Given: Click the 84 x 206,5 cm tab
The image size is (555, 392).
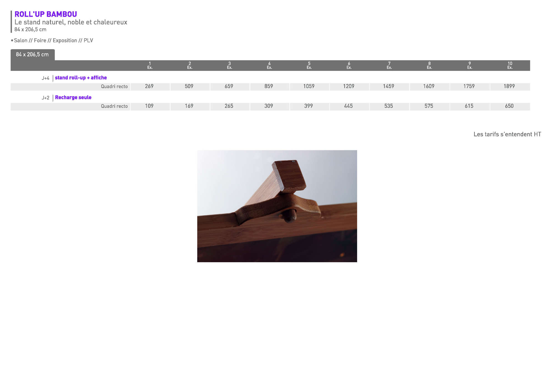Looking at the screenshot, I should click(x=32, y=55).
